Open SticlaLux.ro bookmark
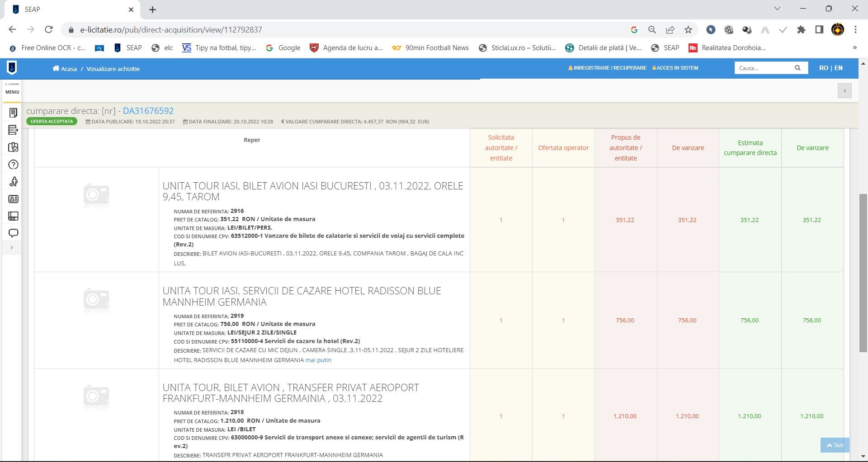 518,48
